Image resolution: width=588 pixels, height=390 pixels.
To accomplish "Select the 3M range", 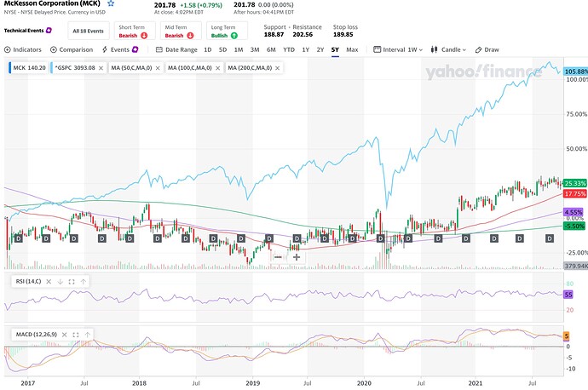I will click(255, 49).
